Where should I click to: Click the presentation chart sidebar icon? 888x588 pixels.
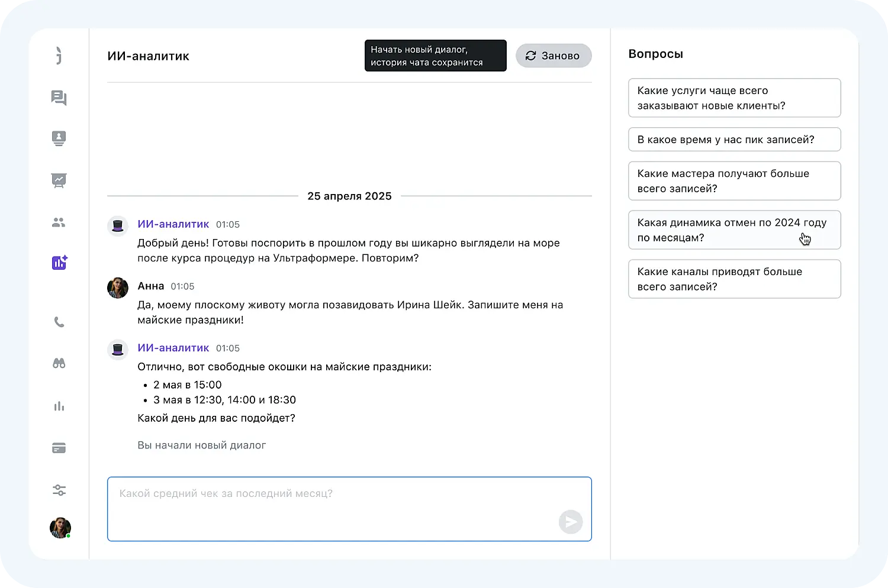[x=59, y=180]
